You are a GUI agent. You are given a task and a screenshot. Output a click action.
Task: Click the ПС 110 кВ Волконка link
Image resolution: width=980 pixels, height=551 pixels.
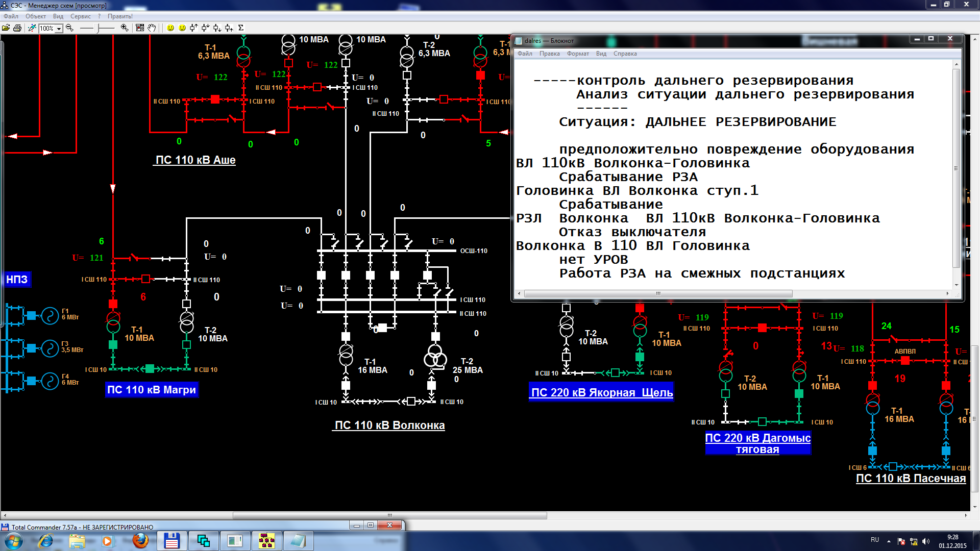(x=389, y=425)
